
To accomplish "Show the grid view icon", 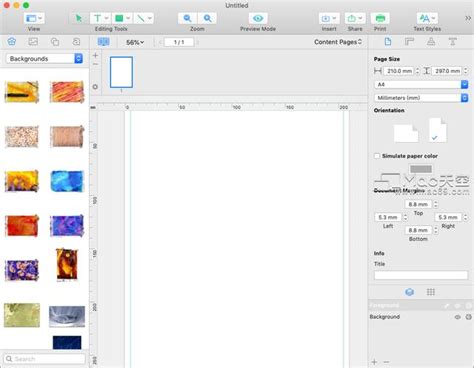I will pos(431,292).
